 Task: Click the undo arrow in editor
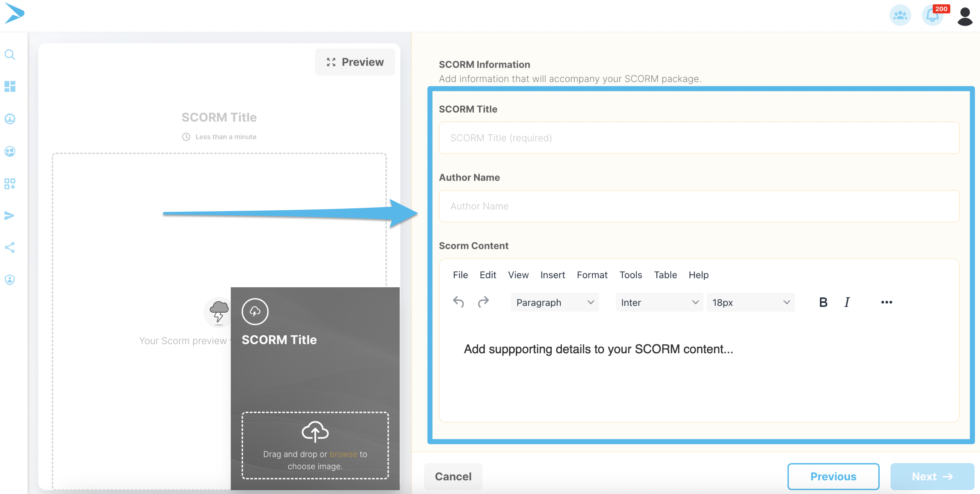point(458,302)
